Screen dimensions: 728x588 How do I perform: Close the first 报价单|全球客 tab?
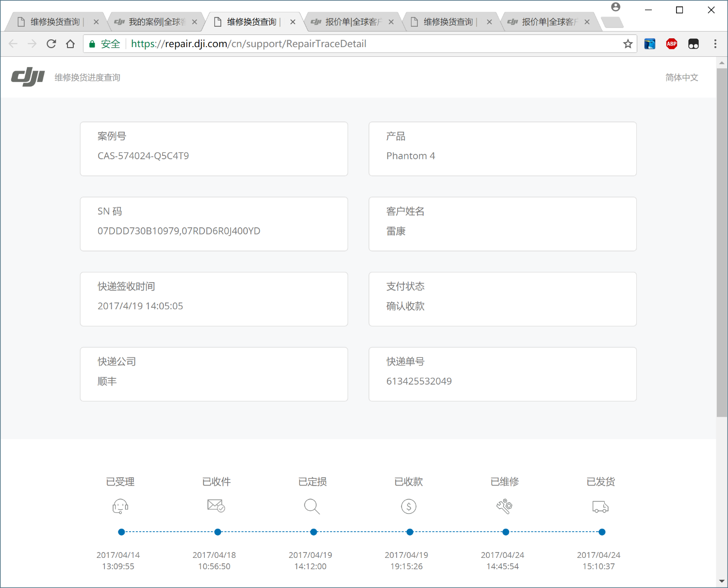pos(391,22)
